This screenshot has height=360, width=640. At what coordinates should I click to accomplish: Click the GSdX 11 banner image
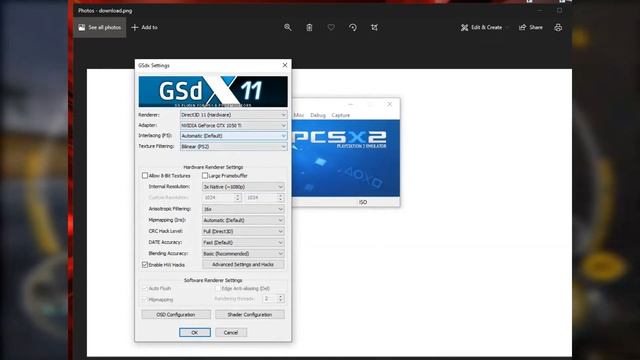[x=213, y=91]
